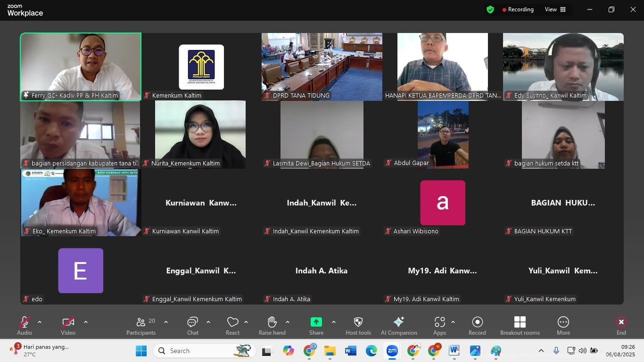Click Lasmita Dewi_Bagian Hukum SETDA label

click(x=322, y=163)
